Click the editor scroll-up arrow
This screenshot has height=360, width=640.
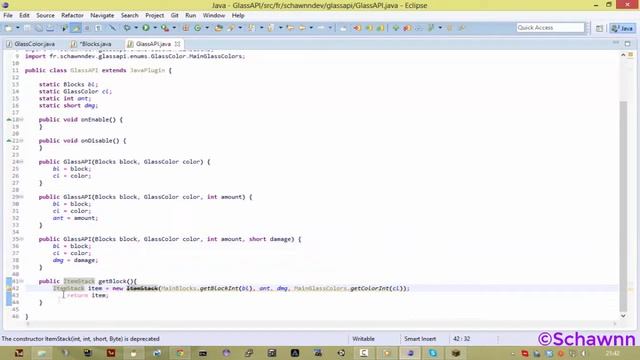tap(623, 55)
